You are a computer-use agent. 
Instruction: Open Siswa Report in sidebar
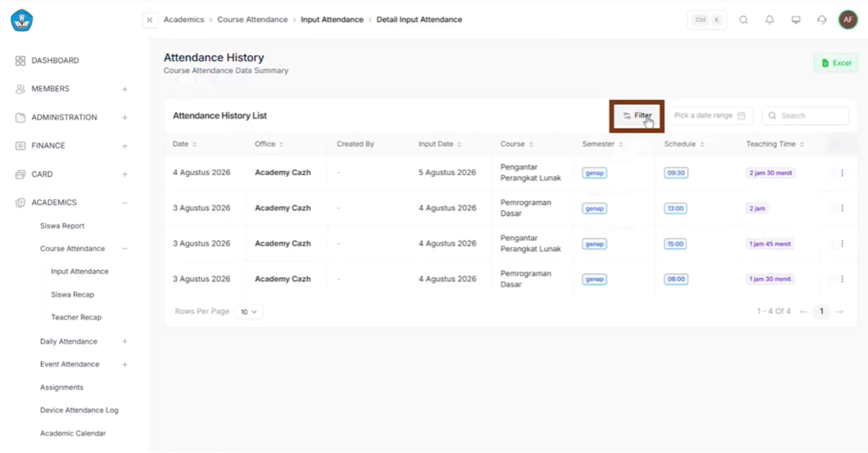pos(62,226)
